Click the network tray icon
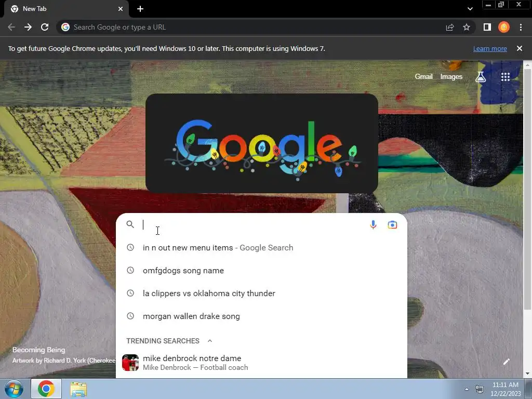Image resolution: width=532 pixels, height=399 pixels. pyautogui.click(x=480, y=389)
